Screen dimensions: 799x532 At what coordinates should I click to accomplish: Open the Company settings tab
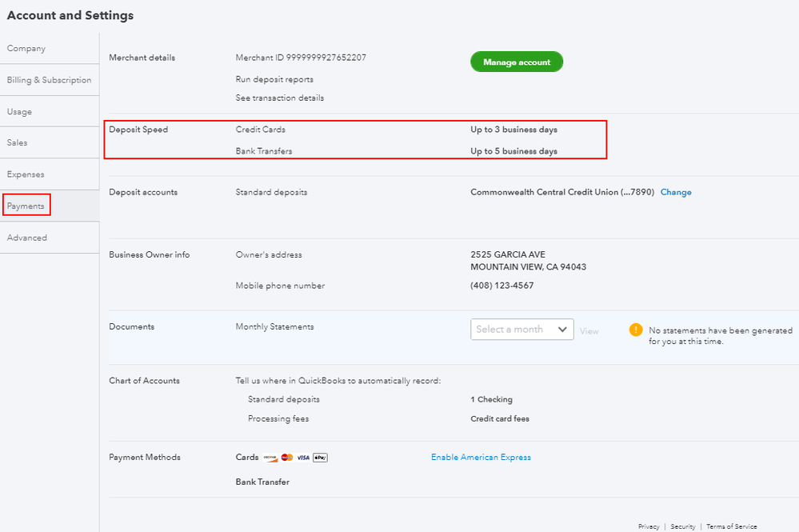[26, 49]
